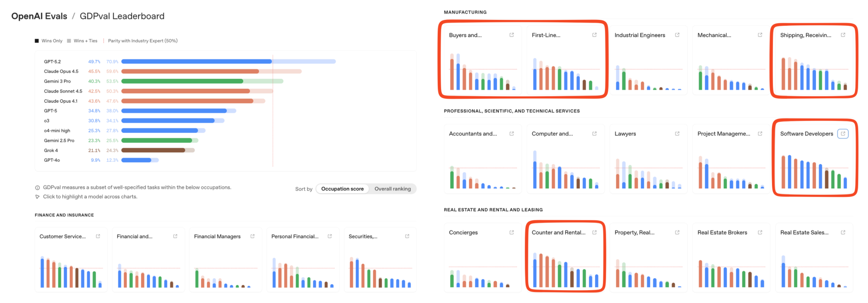
Task: Open the OpenAI Evals breadcrumb link
Action: [x=39, y=16]
